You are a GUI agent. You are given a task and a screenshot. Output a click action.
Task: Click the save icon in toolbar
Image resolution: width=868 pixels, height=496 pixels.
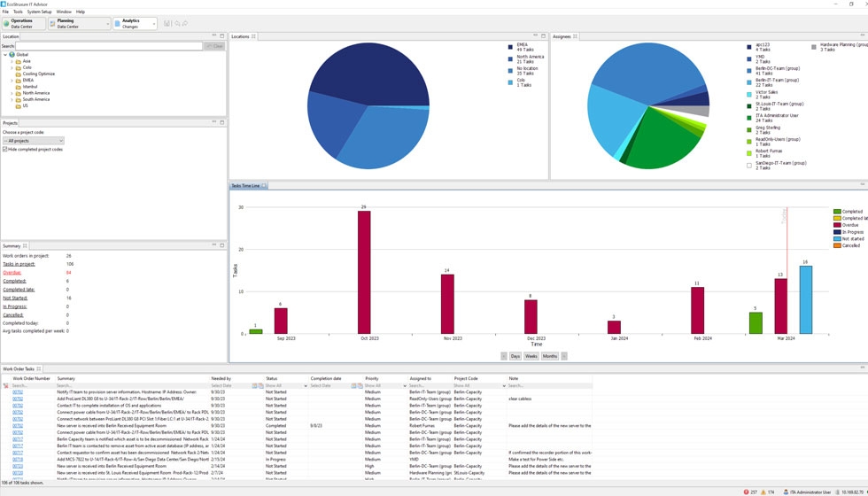[168, 24]
